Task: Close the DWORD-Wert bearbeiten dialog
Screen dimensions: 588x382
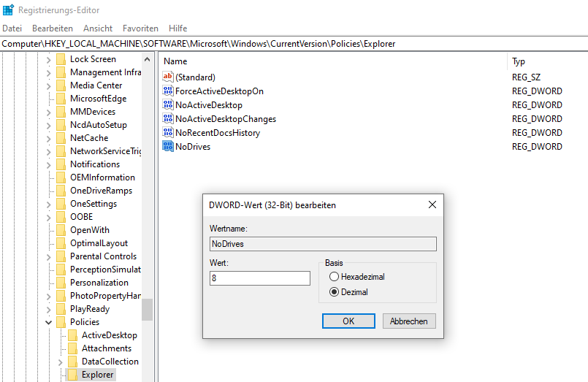Action: click(x=432, y=205)
